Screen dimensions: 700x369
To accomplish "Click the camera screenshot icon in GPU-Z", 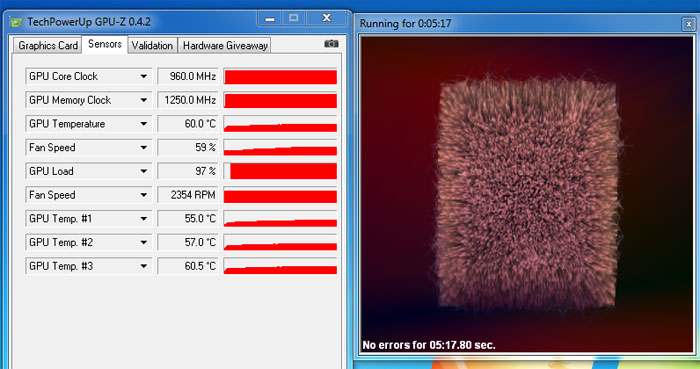I will 331,44.
